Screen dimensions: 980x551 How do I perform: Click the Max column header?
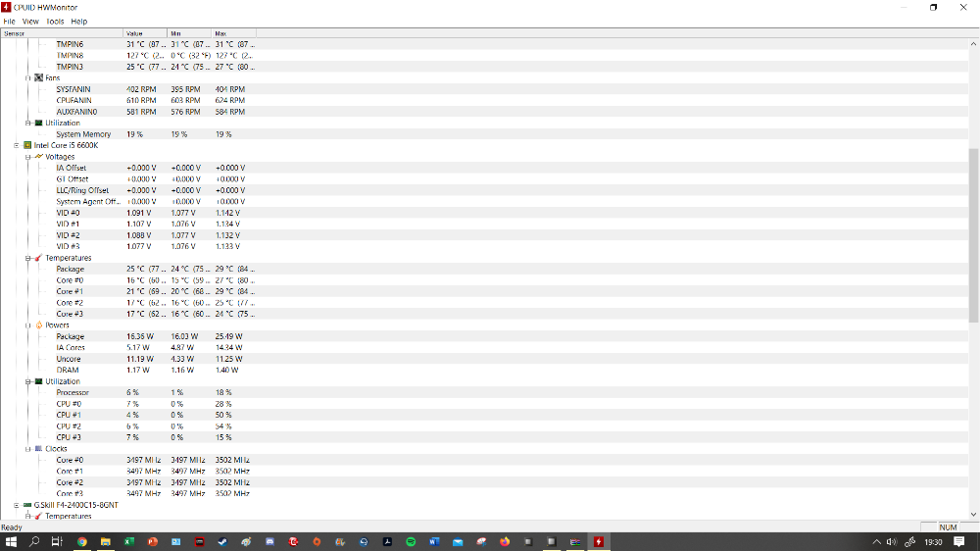coord(234,33)
